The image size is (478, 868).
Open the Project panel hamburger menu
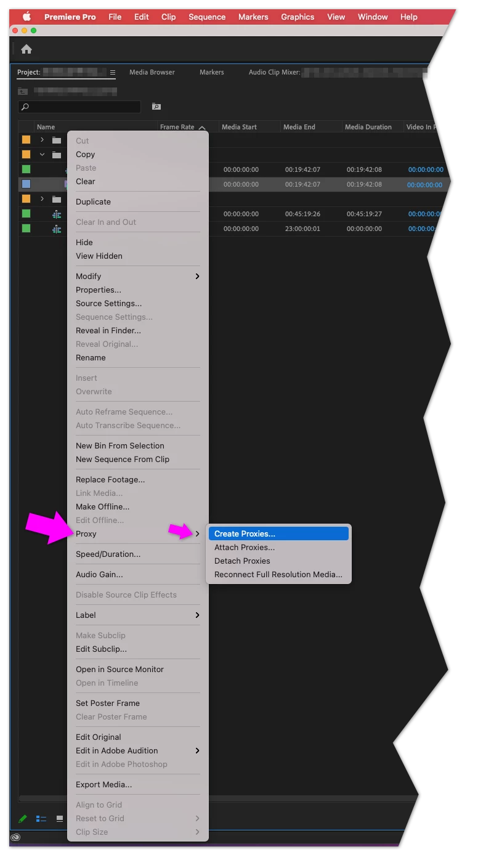coord(113,72)
